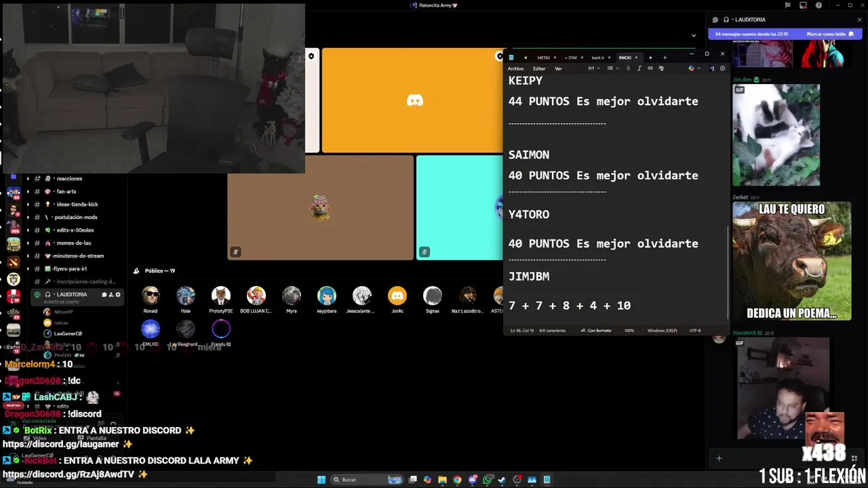Open Notepad from taskbar
The height and width of the screenshot is (488, 868).
(547, 480)
